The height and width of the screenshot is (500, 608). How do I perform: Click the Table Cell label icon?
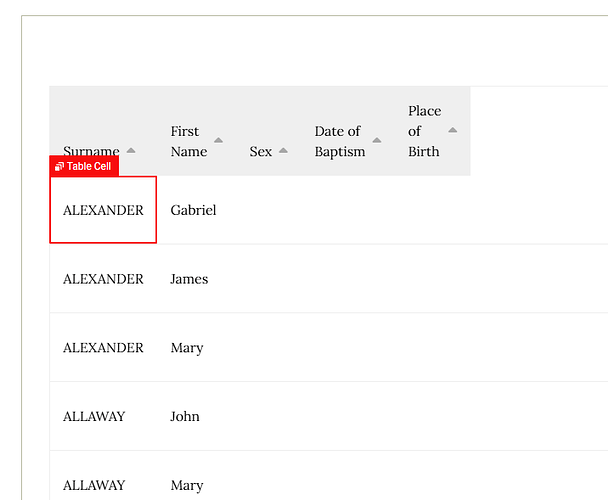pyautogui.click(x=59, y=166)
